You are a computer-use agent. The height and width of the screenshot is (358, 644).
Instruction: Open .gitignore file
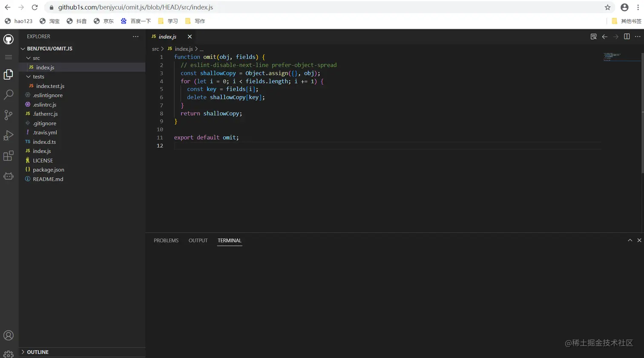point(82,123)
